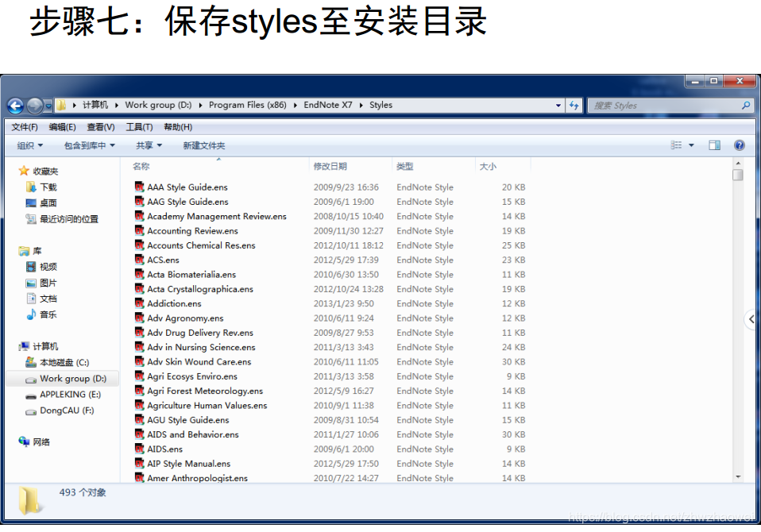The height and width of the screenshot is (532, 761).
Task: Select the Work group (D:) drive in the sidebar
Action: tap(62, 379)
